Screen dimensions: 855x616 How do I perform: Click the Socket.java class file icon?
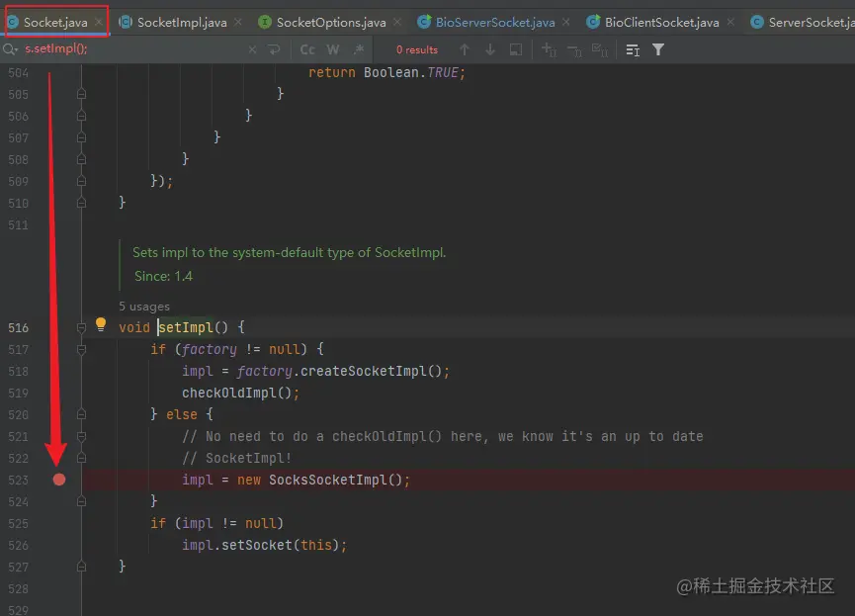tap(13, 23)
